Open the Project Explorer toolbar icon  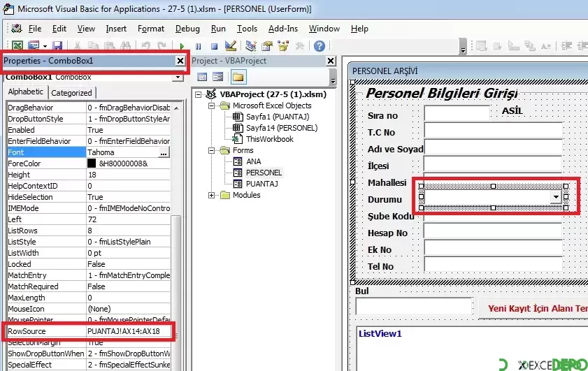point(250,45)
